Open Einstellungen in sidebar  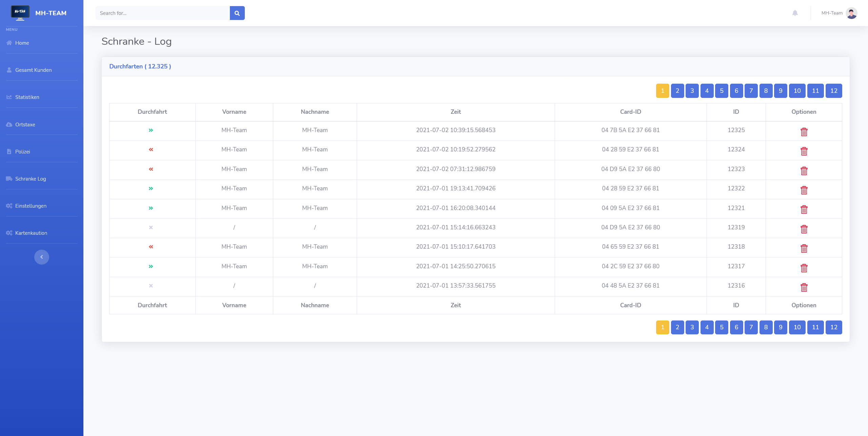[31, 206]
